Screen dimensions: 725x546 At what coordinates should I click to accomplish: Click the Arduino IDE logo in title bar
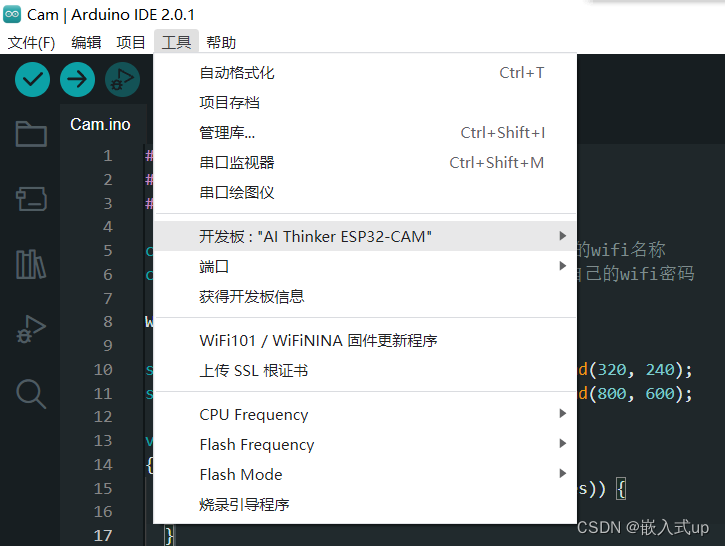pos(12,14)
